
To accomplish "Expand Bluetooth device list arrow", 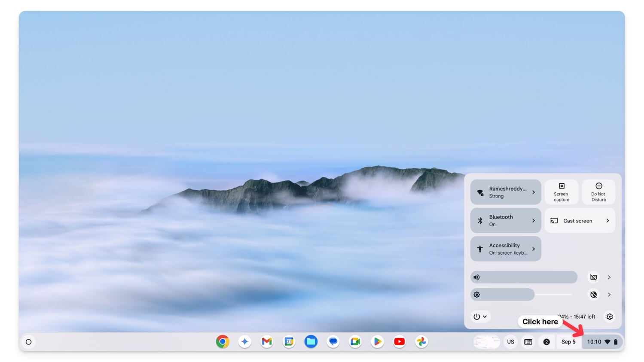I will click(534, 220).
